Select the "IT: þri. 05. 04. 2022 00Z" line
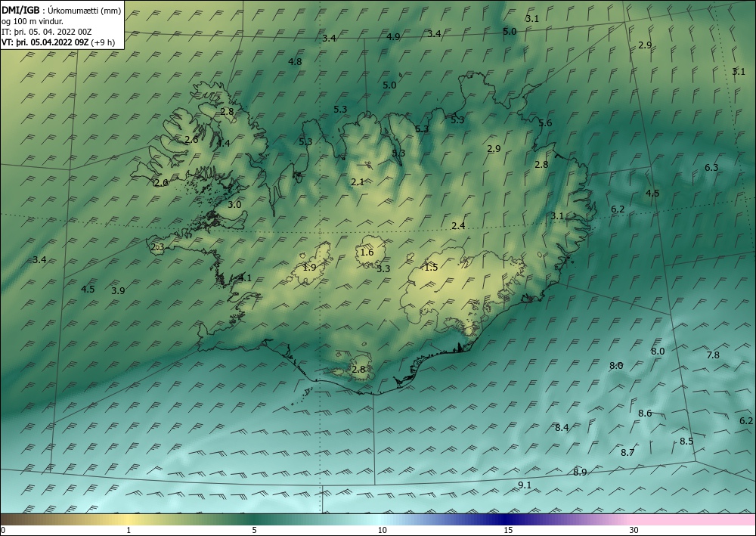 click(46, 32)
